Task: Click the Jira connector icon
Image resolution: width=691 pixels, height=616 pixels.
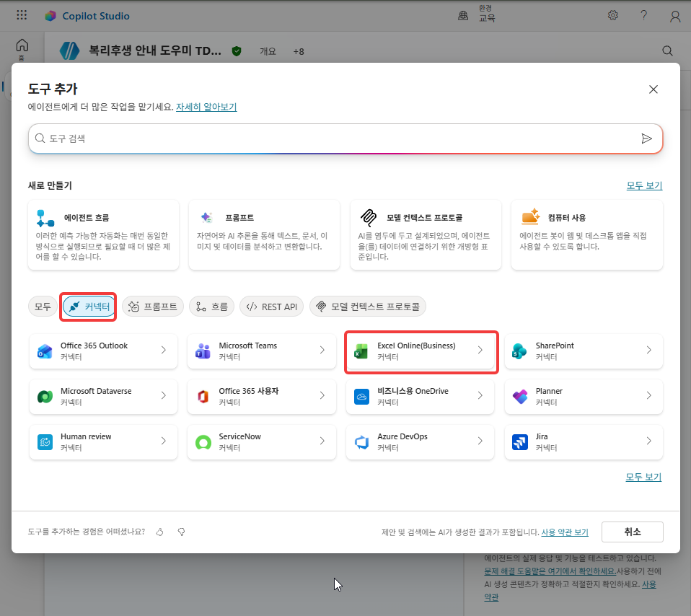Action: pos(520,441)
